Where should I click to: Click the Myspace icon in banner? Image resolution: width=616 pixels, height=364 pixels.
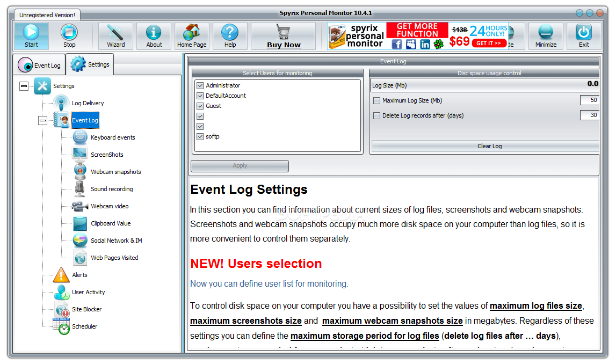pos(411,45)
